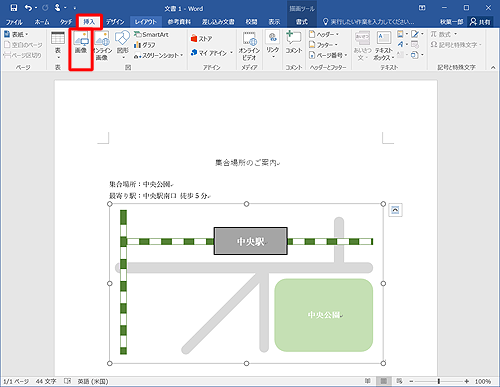Open the ストア add-in store

coord(201,39)
